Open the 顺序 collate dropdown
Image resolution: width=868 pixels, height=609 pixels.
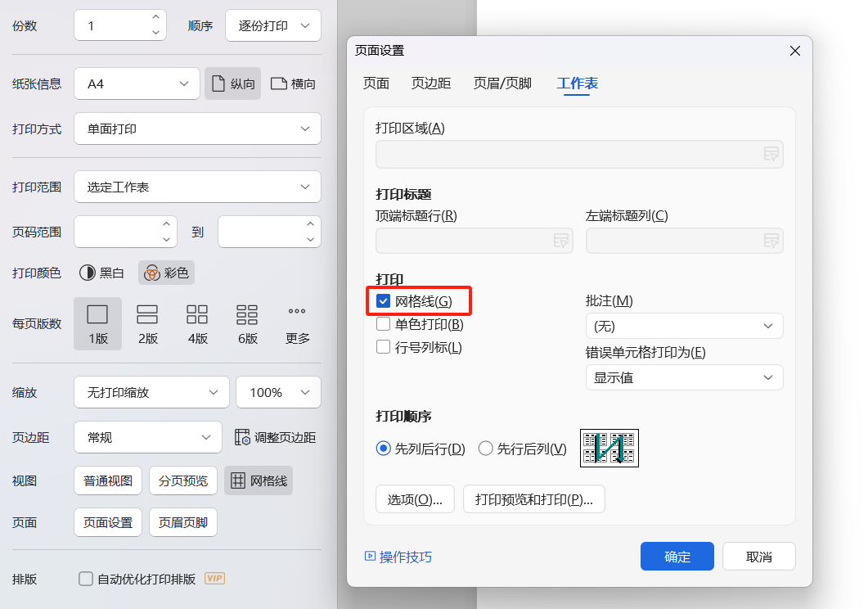(x=272, y=25)
